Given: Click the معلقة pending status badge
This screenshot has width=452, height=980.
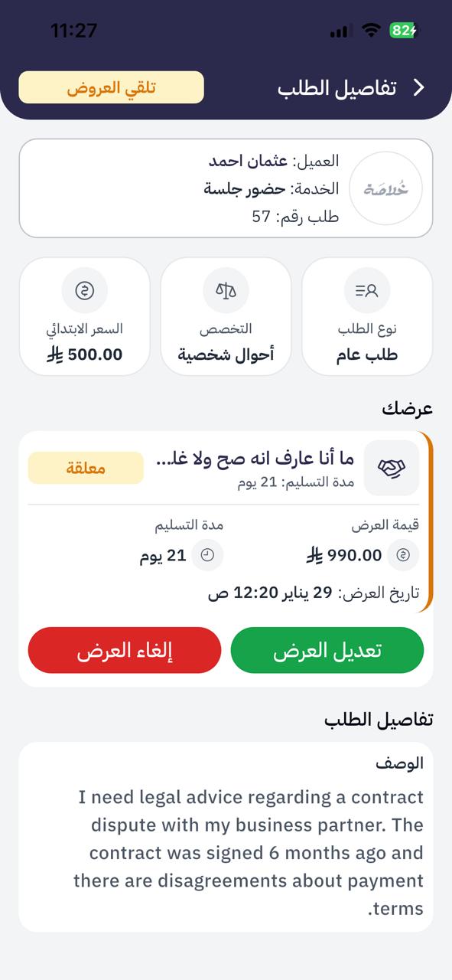Looking at the screenshot, I should [85, 469].
